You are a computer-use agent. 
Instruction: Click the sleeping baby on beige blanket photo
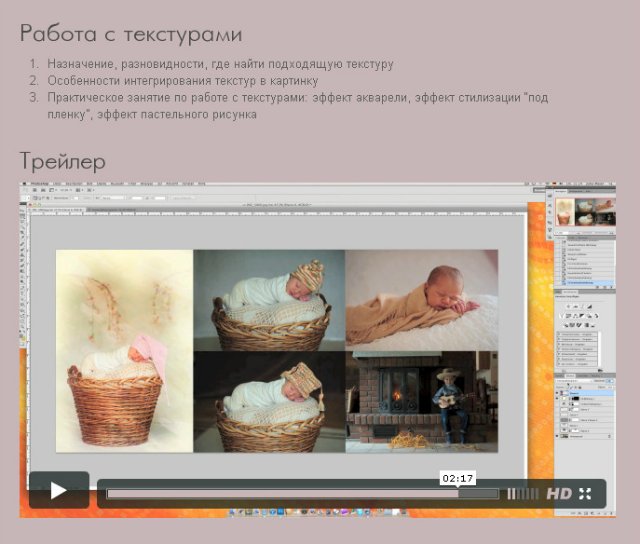(421, 299)
